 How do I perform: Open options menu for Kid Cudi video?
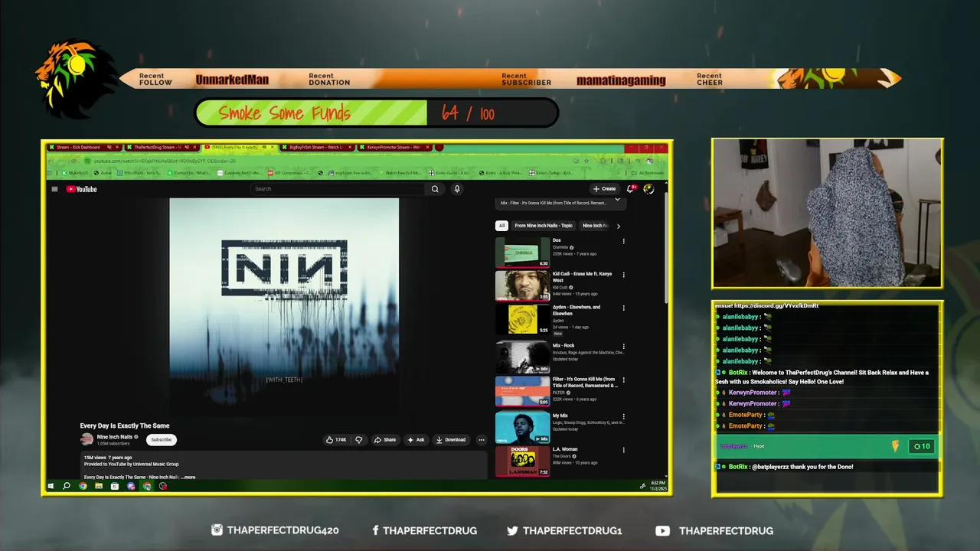[623, 275]
